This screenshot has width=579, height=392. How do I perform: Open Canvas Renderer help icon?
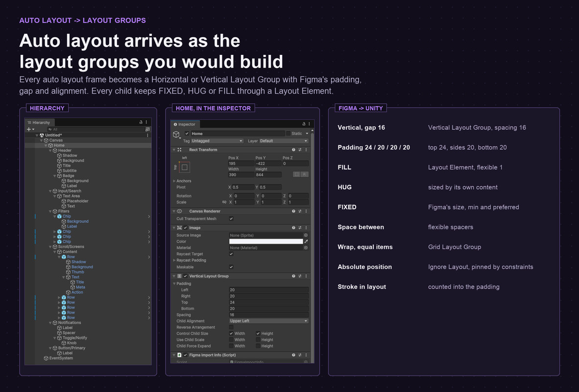[293, 211]
